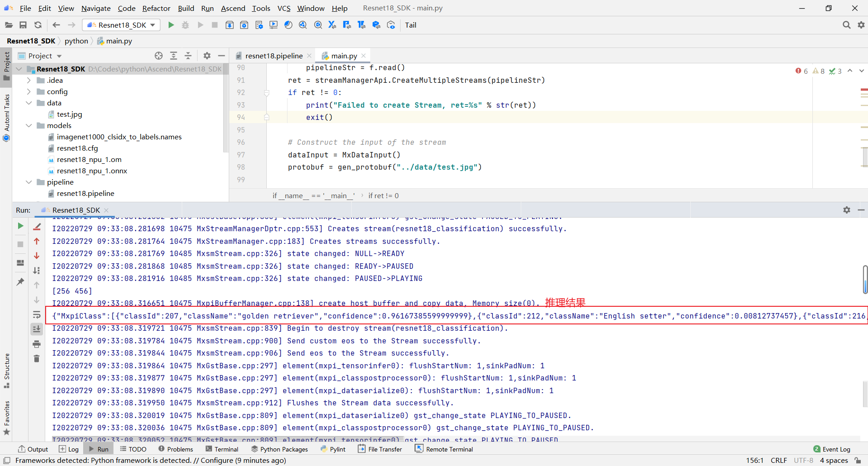Click the UTF-8 encoding in the status bar
This screenshot has height=466, width=868.
coord(803,460)
